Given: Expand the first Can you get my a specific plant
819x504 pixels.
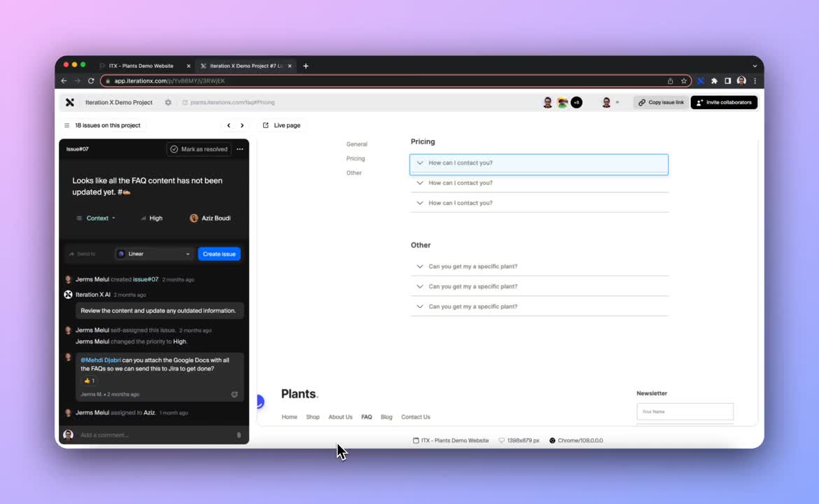Looking at the screenshot, I should pyautogui.click(x=539, y=267).
